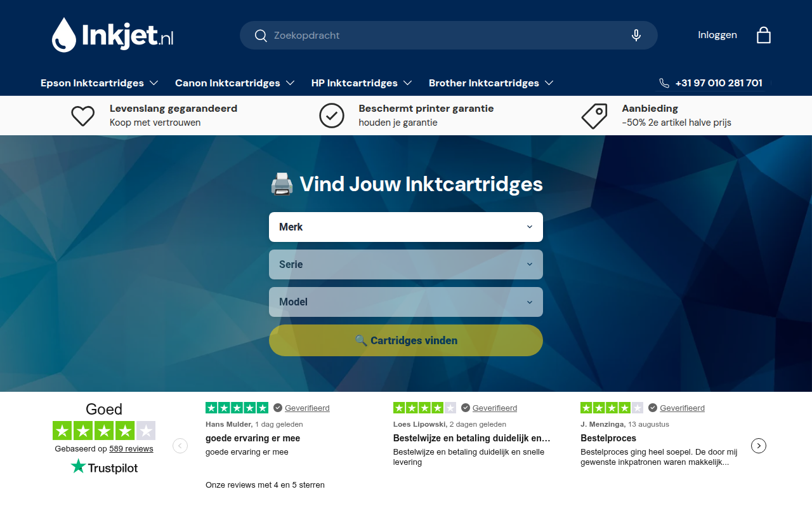Image resolution: width=812 pixels, height=508 pixels.
Task: Click 'Aanbieding' promo heading
Action: click(x=650, y=109)
